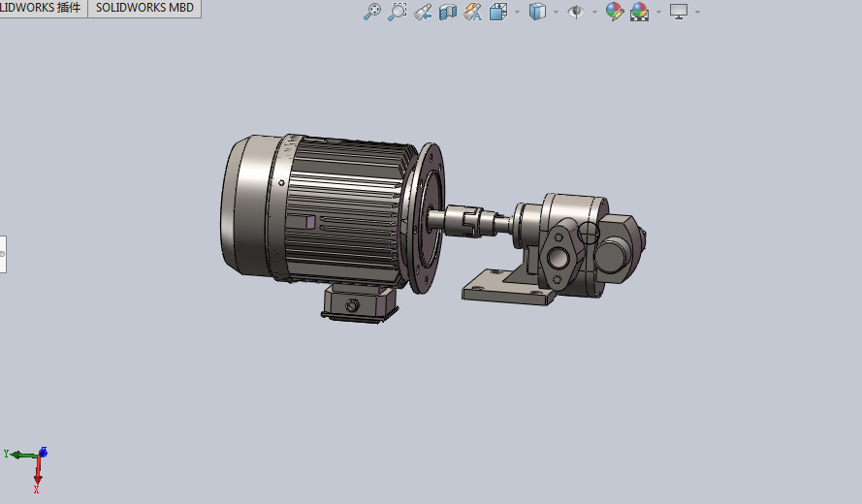Image resolution: width=862 pixels, height=504 pixels.
Task: Open the Edit Appearance tool
Action: pyautogui.click(x=615, y=12)
